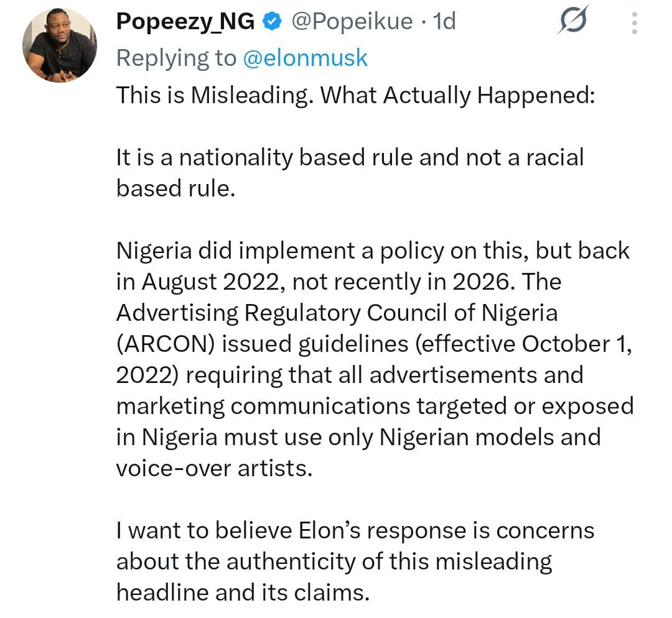Open the @Popeikue handle link
The width and height of the screenshot is (672, 618).
(352, 22)
